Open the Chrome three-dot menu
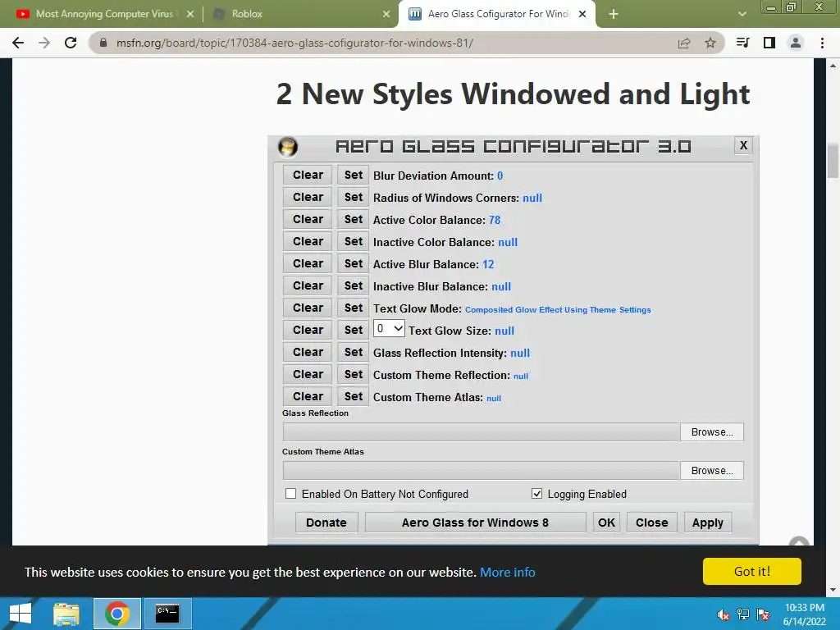The height and width of the screenshot is (630, 840). [x=822, y=43]
